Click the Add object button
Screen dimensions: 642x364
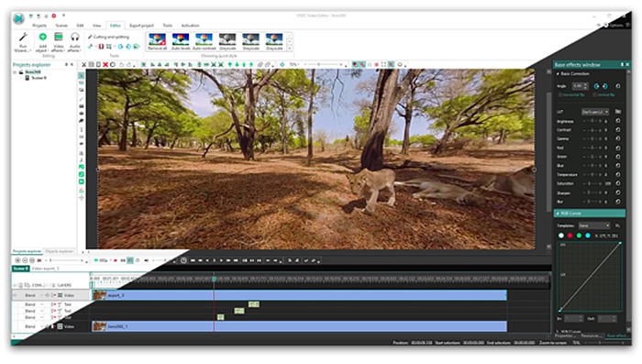[x=42, y=42]
